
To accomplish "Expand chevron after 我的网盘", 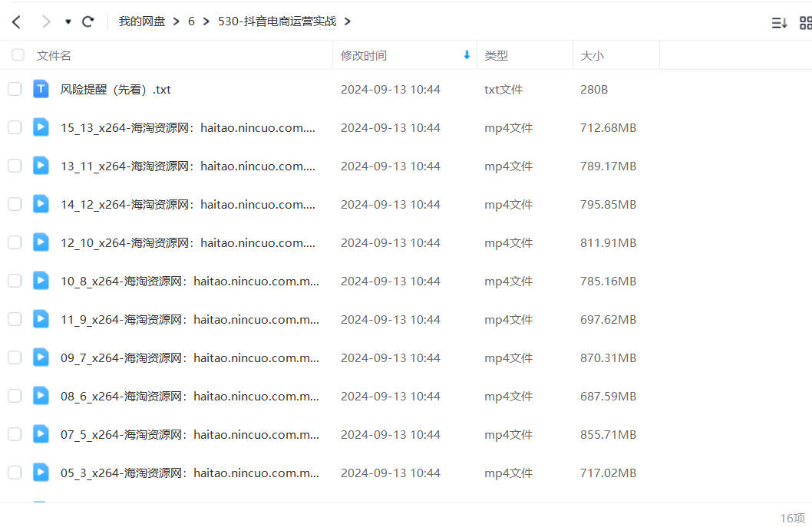I will click(x=177, y=21).
